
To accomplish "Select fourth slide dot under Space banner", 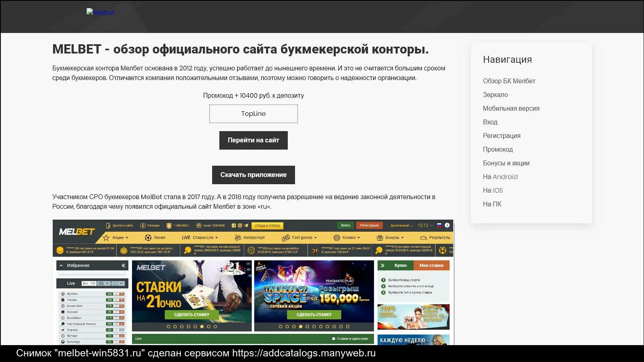I will pyautogui.click(x=301, y=327).
